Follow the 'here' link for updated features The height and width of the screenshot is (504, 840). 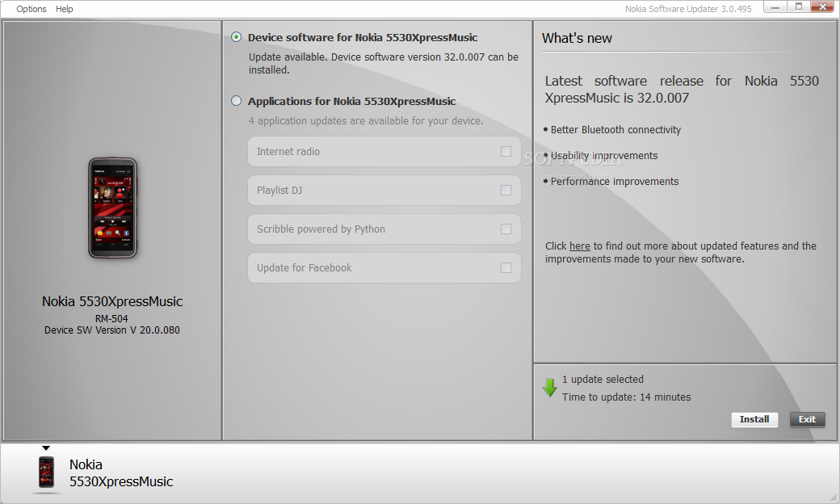point(580,246)
